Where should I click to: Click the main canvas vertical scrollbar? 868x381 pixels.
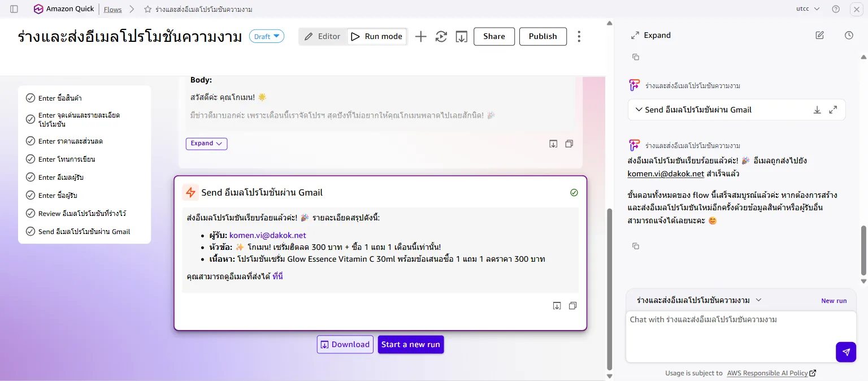[609, 288]
